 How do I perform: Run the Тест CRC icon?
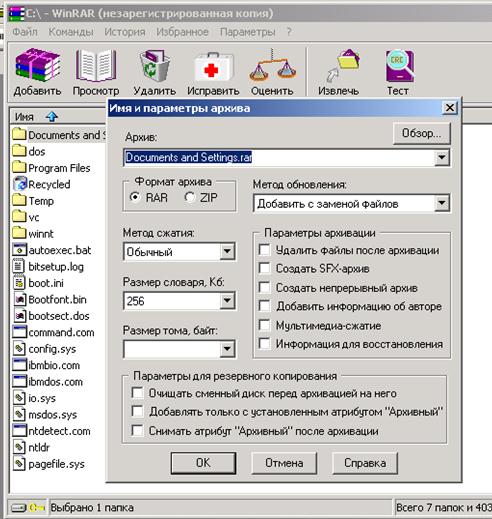coord(399,66)
